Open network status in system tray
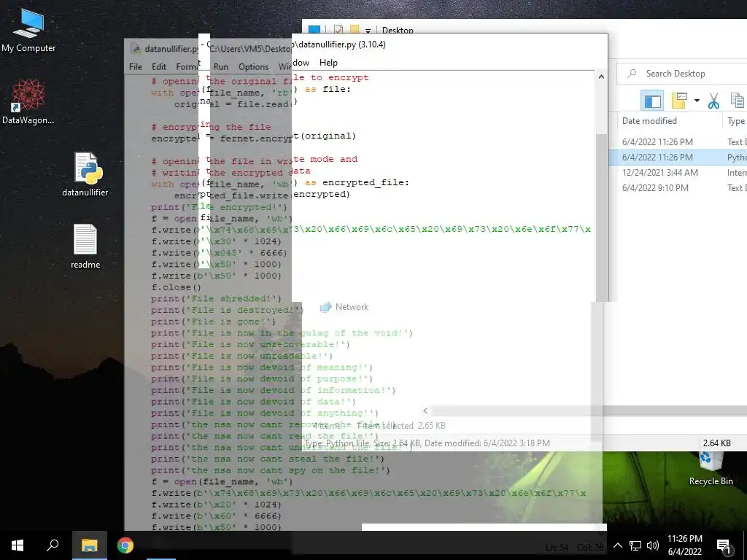Screen dimensions: 747x560 (635, 545)
